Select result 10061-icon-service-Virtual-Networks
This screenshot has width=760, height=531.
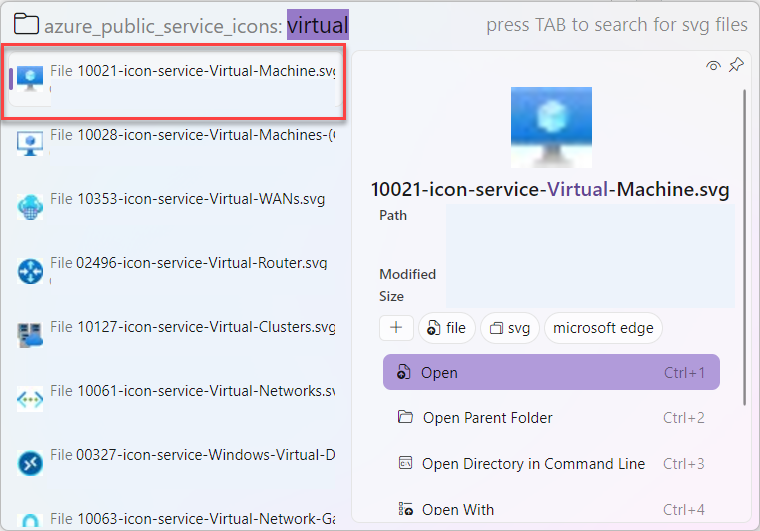coord(174,399)
